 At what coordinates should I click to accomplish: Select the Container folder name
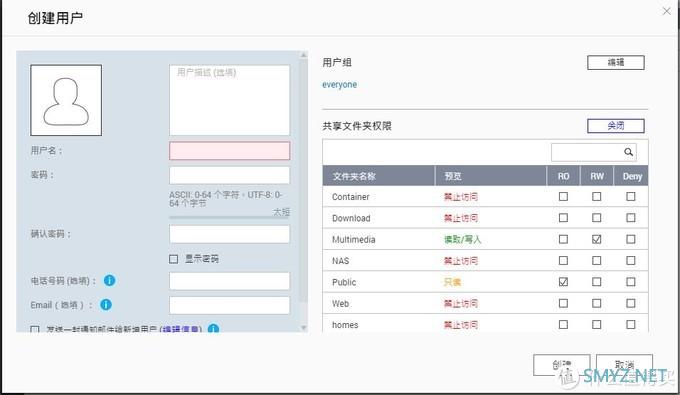[350, 197]
